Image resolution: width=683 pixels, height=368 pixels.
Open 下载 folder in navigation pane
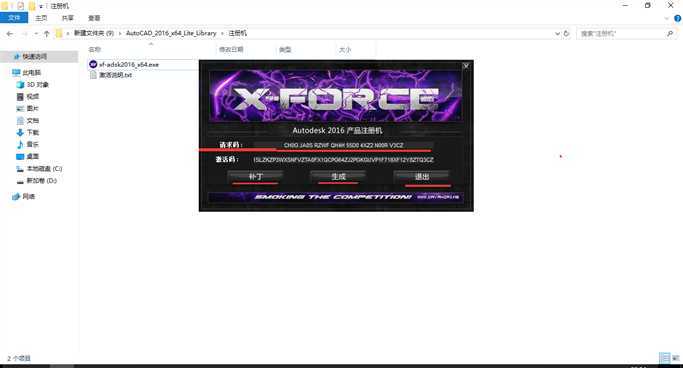pyautogui.click(x=28, y=132)
